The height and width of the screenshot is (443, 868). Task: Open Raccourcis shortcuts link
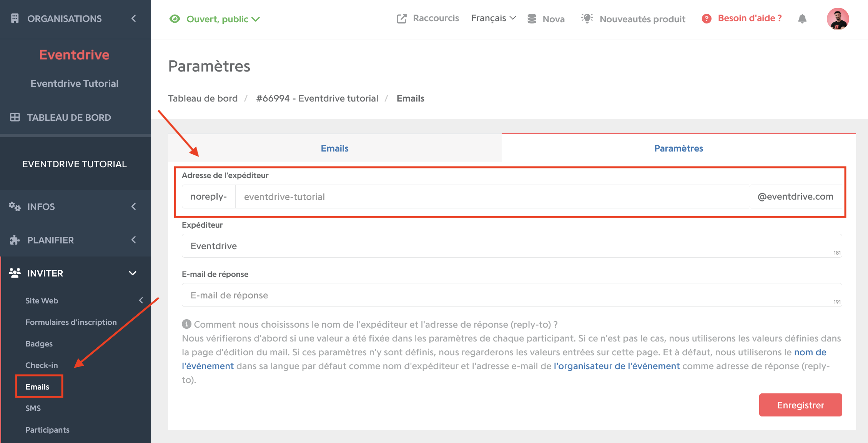pos(436,18)
